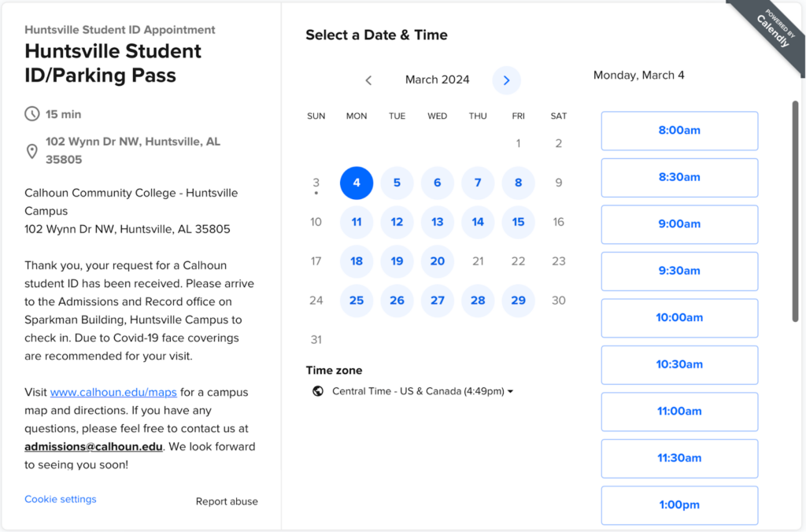Viewport: 806px width, 532px height.
Task: Select March 20 on the calendar
Action: pos(438,261)
